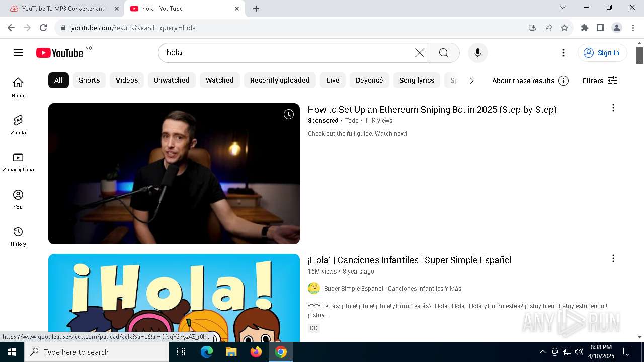The image size is (644, 362).
Task: Clear the search box with X icon
Action: tap(419, 53)
